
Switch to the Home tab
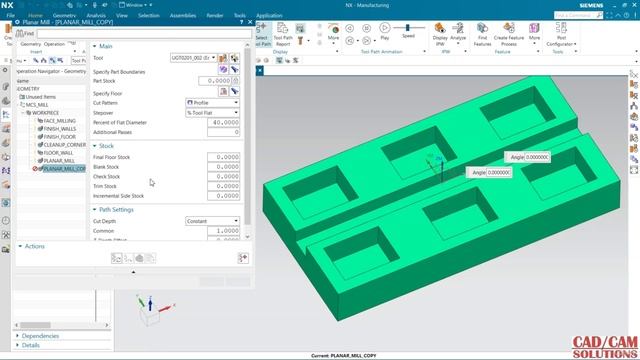(x=35, y=15)
